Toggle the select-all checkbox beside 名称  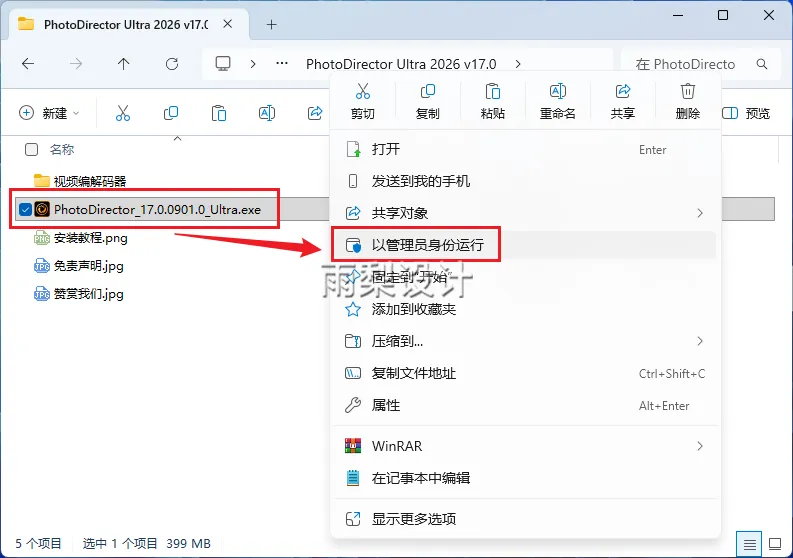pos(31,149)
